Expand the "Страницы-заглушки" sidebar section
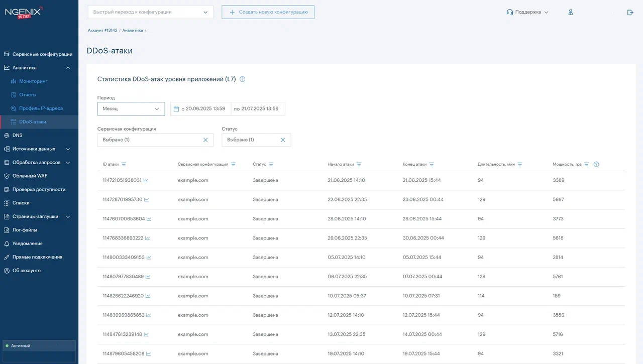 39,216
